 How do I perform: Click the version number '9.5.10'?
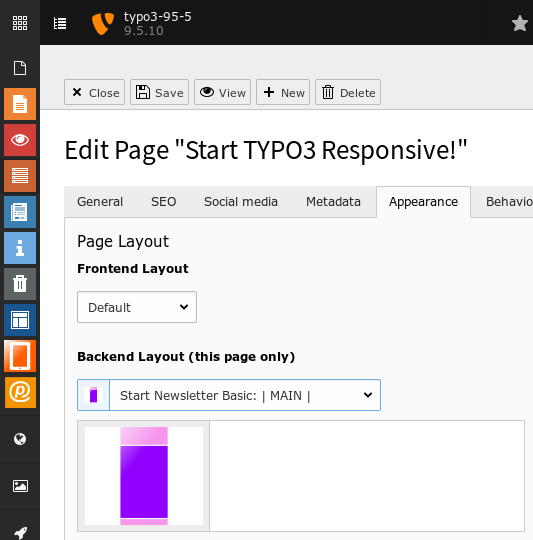tap(144, 31)
